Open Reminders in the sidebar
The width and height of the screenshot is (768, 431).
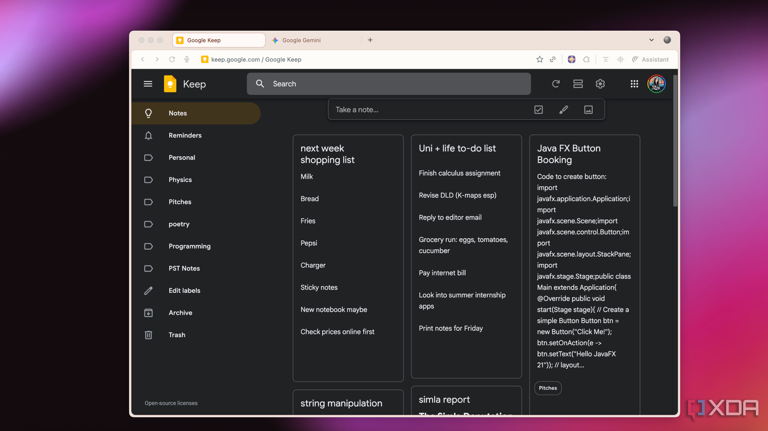click(196, 136)
